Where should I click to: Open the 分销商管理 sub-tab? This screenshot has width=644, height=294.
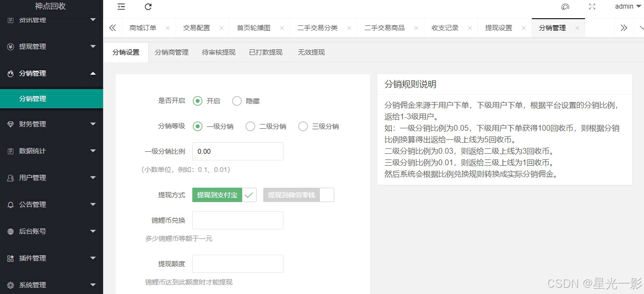click(x=172, y=52)
